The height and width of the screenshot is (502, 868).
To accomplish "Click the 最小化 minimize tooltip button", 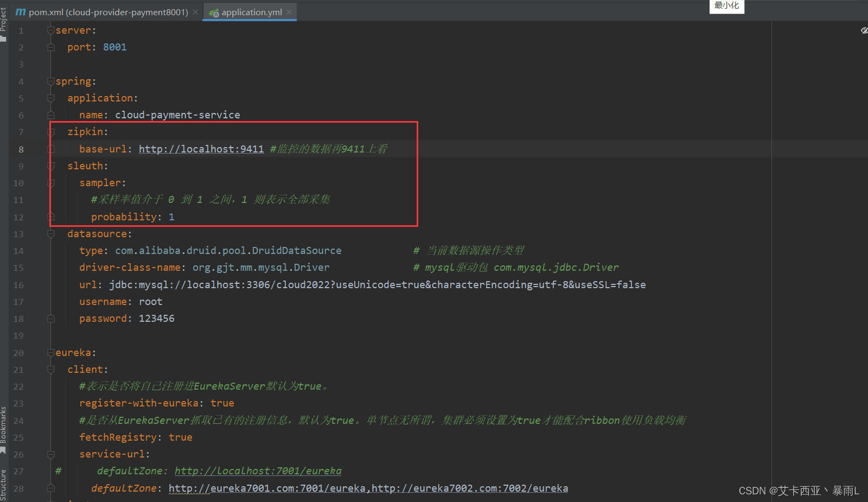I will [x=726, y=6].
